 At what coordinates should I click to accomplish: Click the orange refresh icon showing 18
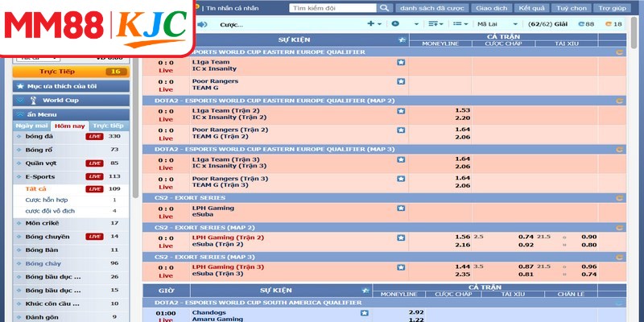pos(613,24)
